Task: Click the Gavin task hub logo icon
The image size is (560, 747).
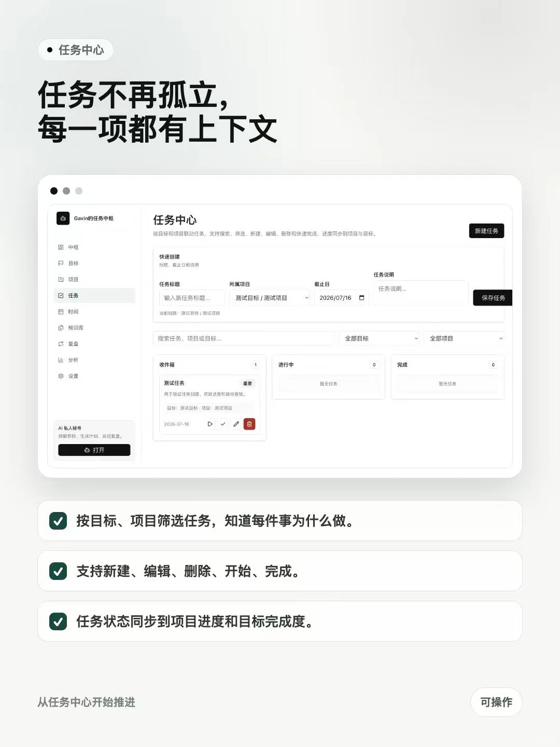Action: point(63,218)
